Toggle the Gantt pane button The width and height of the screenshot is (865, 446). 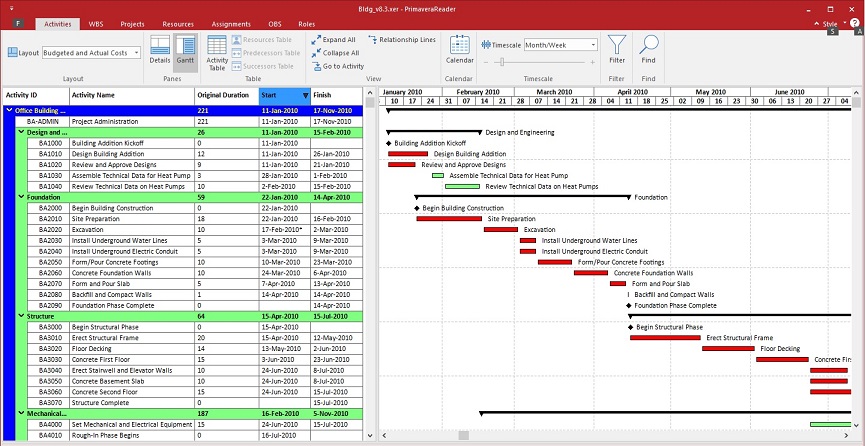(x=185, y=50)
